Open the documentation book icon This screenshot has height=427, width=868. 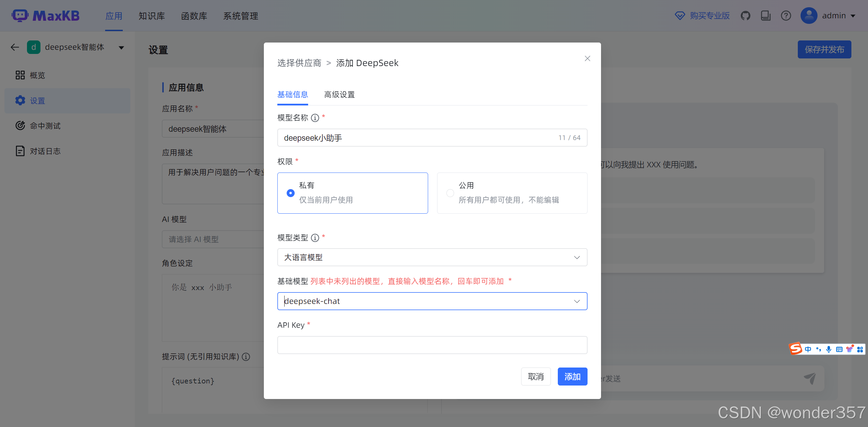[766, 15]
